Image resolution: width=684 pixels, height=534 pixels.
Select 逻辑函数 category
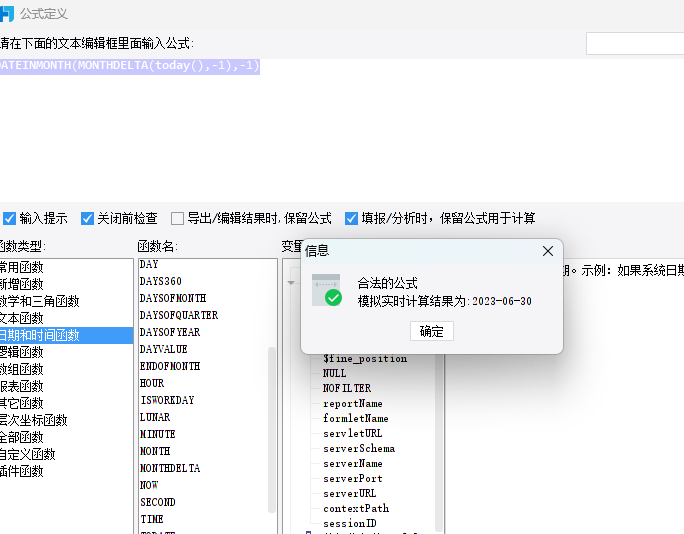pos(66,352)
